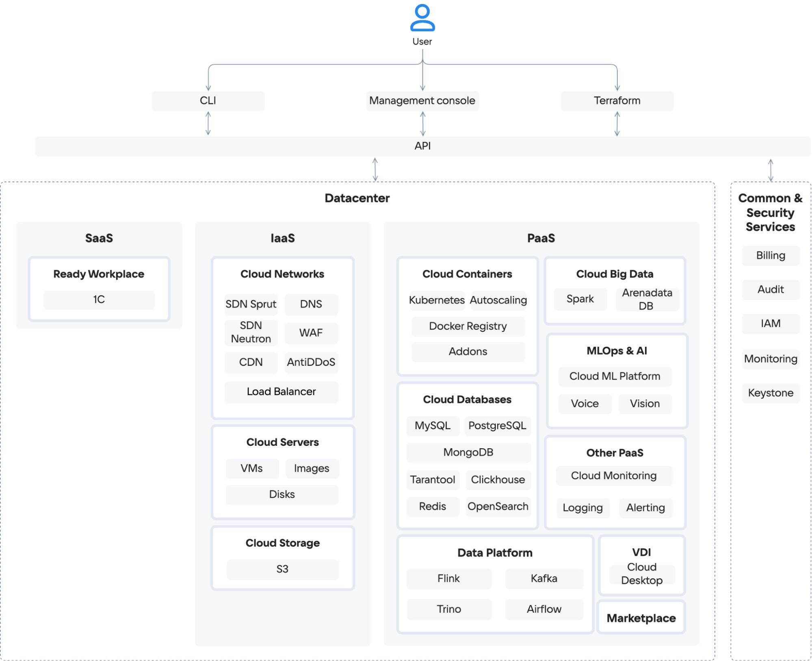Open Cloud ML Platform box
Viewport: 812px width, 661px height.
pyautogui.click(x=615, y=376)
